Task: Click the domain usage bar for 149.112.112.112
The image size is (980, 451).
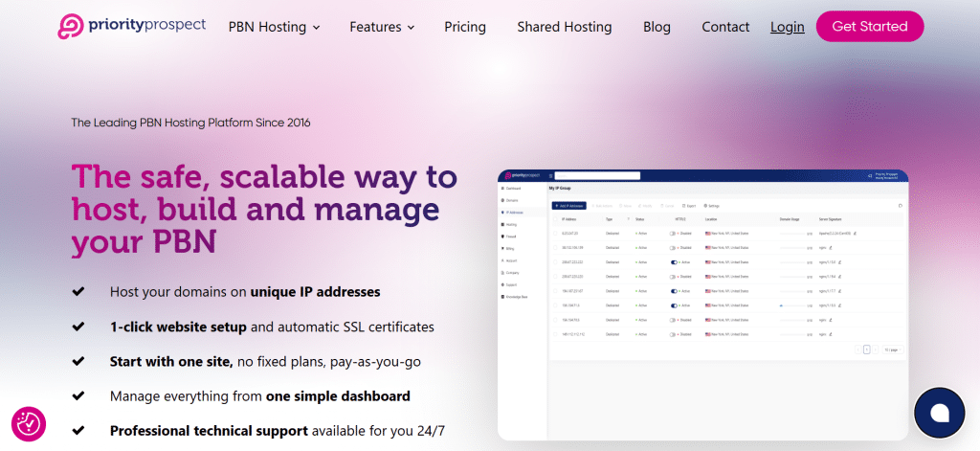Action: 792,334
